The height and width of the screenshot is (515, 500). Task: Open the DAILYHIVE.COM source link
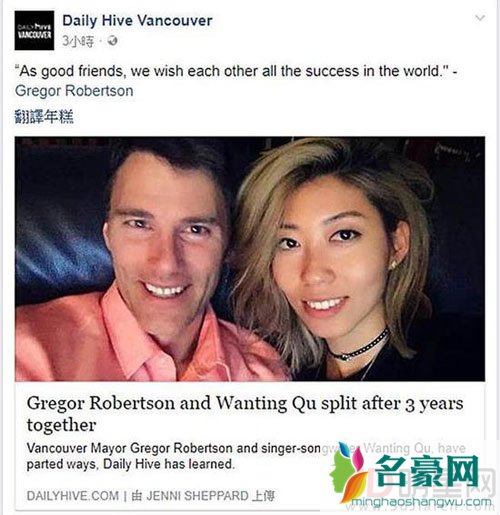click(x=73, y=496)
